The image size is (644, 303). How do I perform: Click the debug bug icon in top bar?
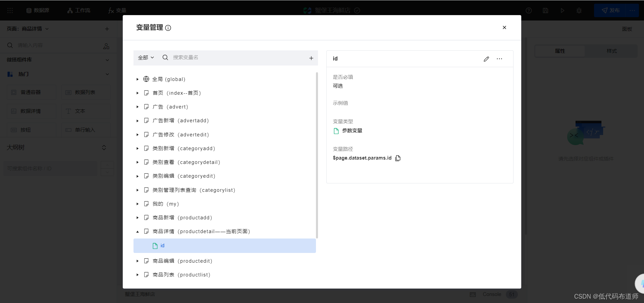tap(579, 10)
